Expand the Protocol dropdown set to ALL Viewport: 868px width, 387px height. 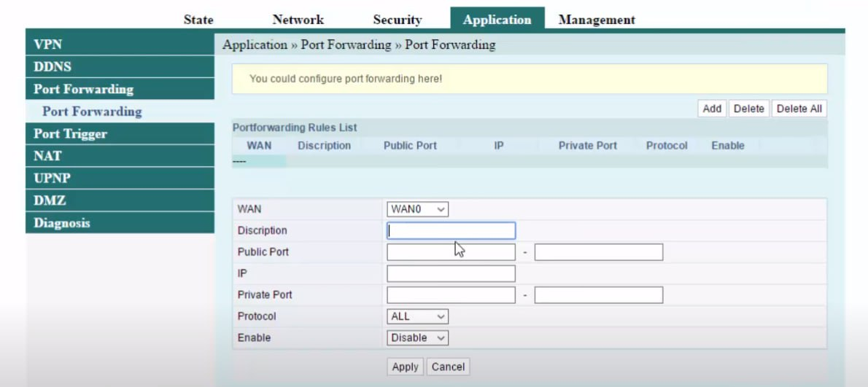point(417,316)
